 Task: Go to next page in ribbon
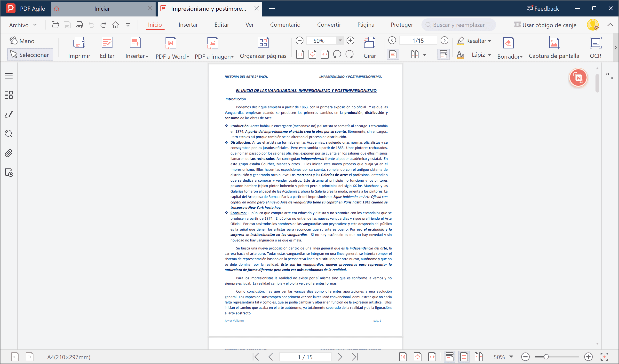coord(444,40)
